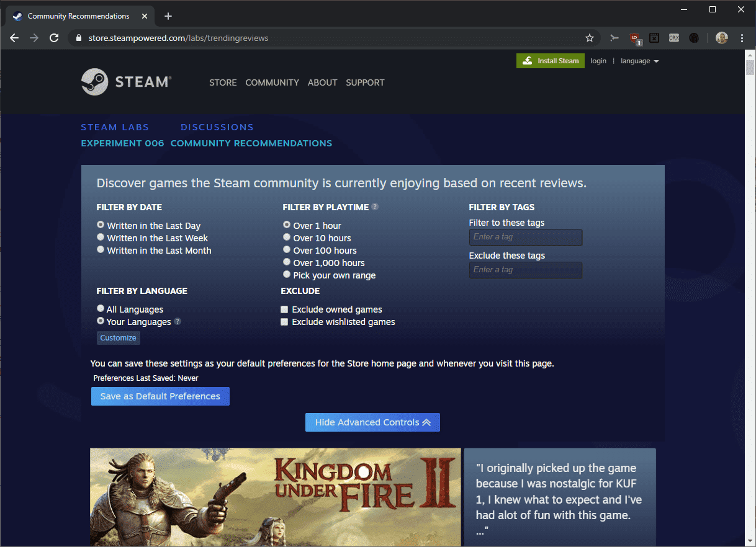The image size is (756, 547).
Task: Collapse with Hide Advanced Controls
Action: 372,422
